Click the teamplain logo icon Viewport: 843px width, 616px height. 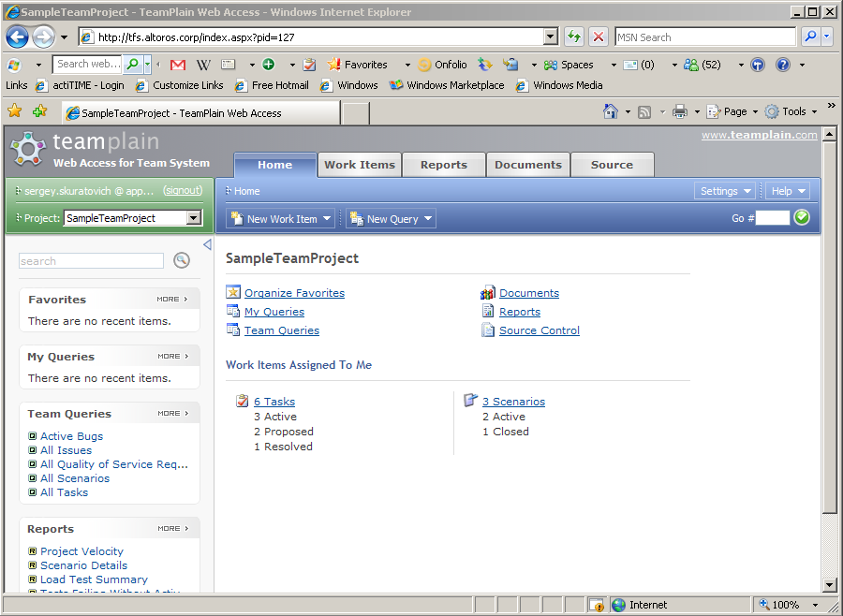point(28,149)
